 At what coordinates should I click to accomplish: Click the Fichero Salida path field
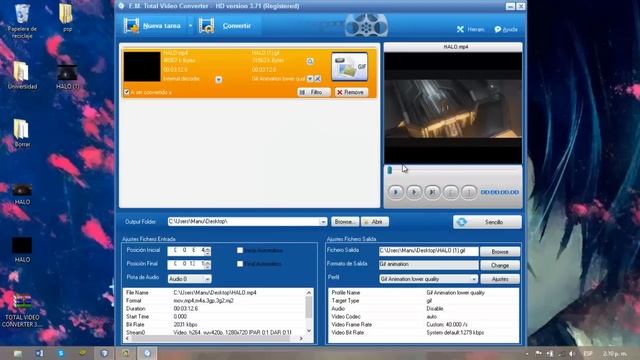pos(428,251)
